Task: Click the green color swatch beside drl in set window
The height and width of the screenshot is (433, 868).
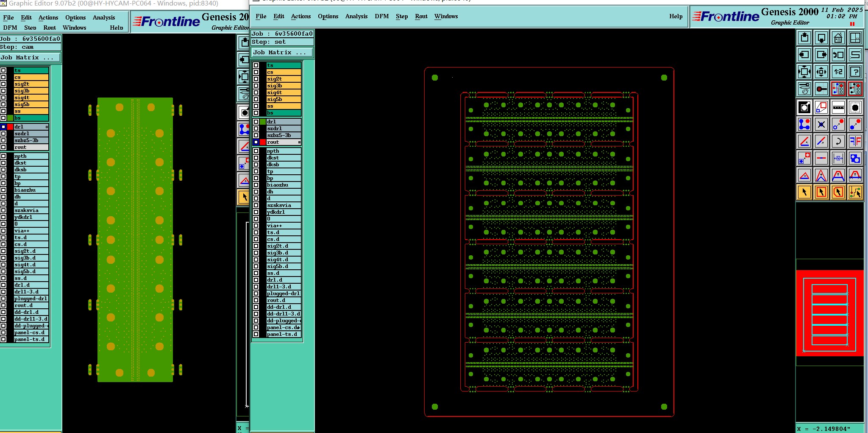Action: coord(263,122)
